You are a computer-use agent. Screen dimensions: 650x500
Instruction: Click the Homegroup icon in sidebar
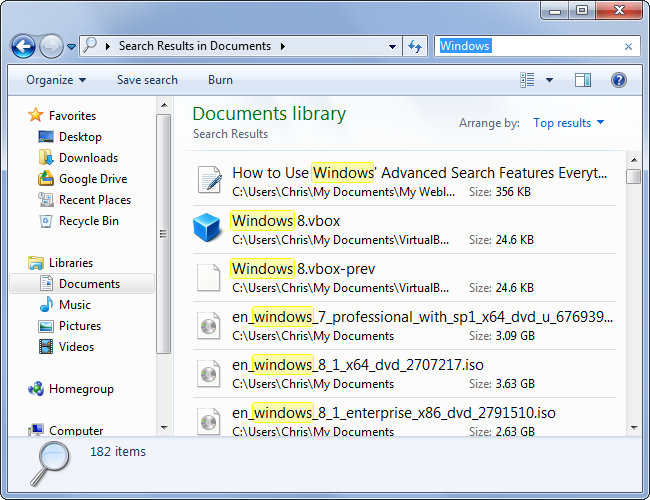tap(36, 389)
